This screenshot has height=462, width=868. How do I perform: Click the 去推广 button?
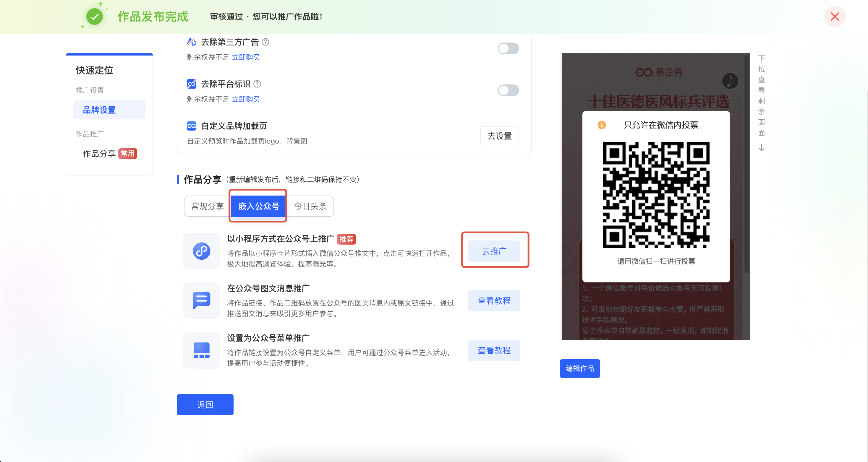494,251
